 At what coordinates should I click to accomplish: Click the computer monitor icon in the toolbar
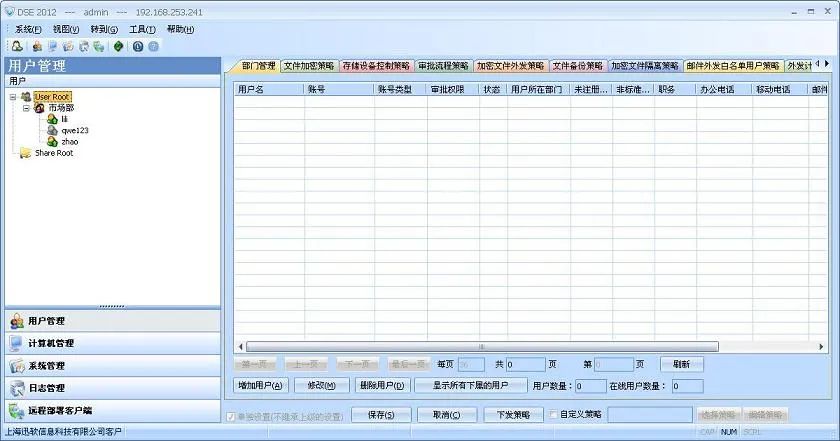(52, 47)
